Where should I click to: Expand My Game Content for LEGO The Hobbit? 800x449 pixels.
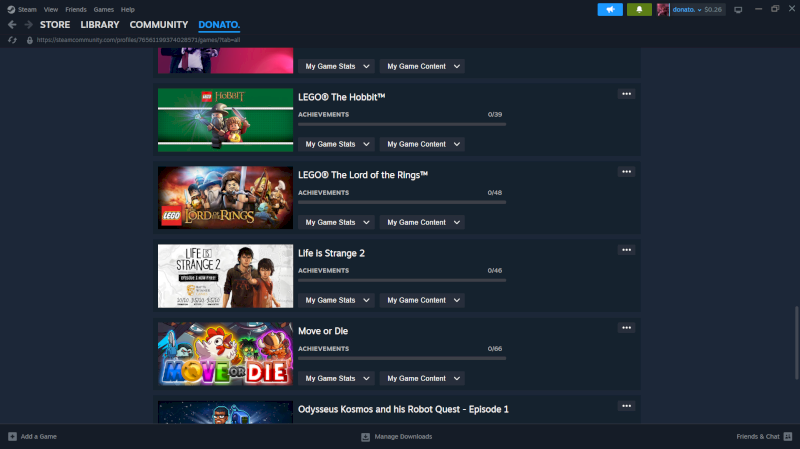(422, 144)
